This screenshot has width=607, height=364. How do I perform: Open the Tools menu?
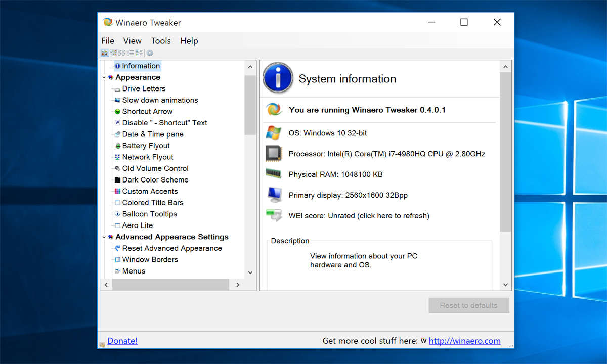click(x=161, y=41)
